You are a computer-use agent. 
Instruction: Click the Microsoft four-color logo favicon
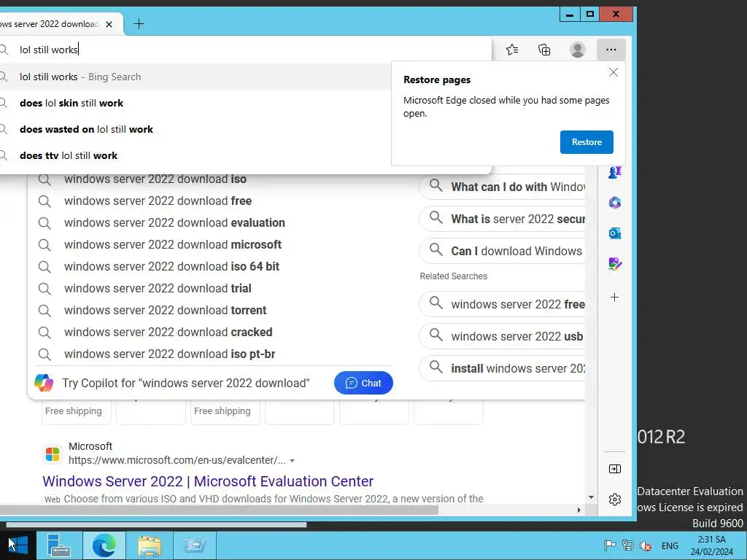53,454
